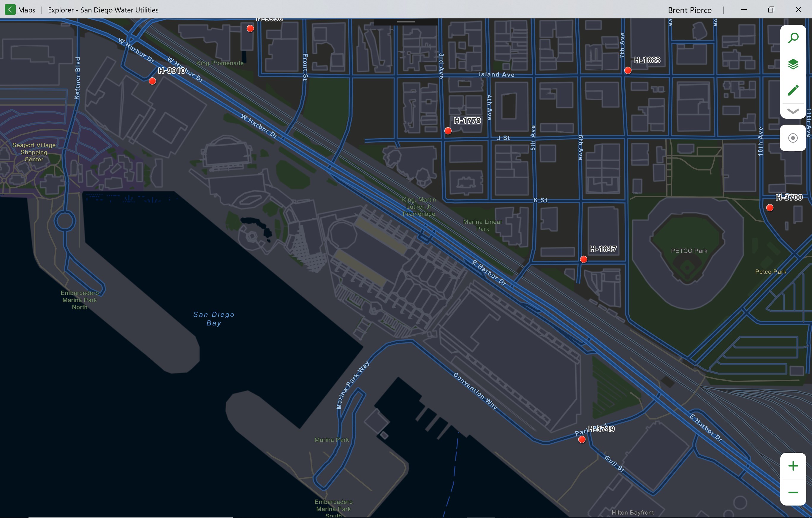Open the Brent Pierce account menu

(x=690, y=10)
